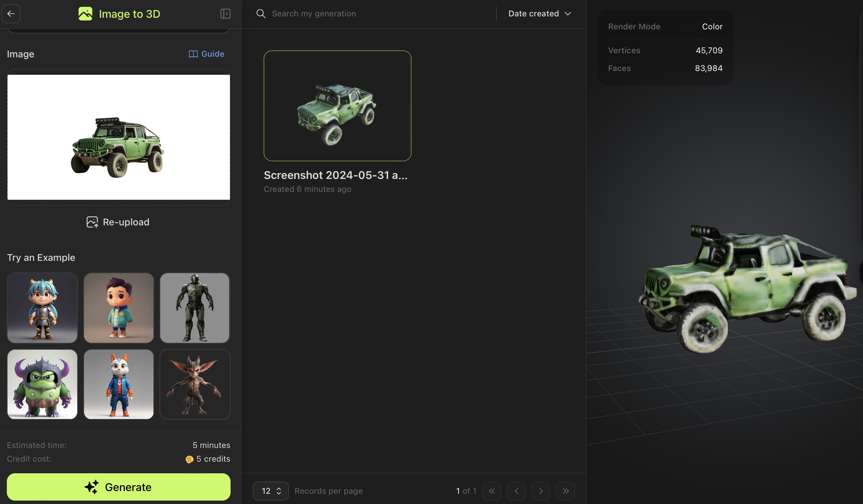
Task: Click the first example character icon
Action: 43,307
